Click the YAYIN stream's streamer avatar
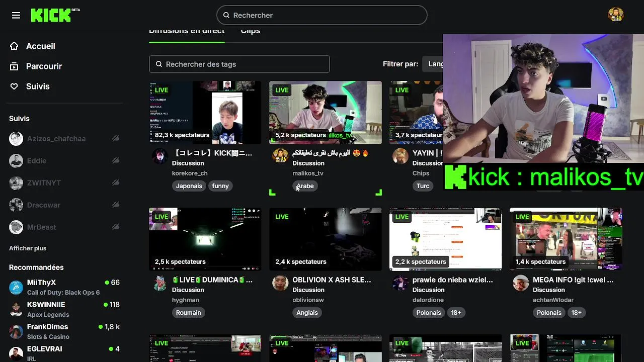The width and height of the screenshot is (644, 362). [x=400, y=156]
